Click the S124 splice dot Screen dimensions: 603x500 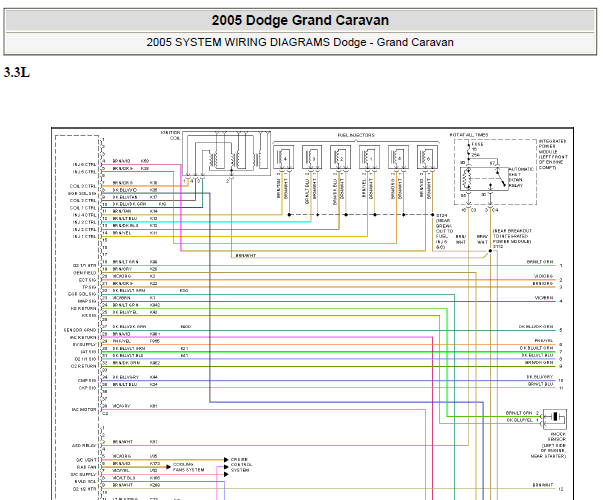coord(433,215)
